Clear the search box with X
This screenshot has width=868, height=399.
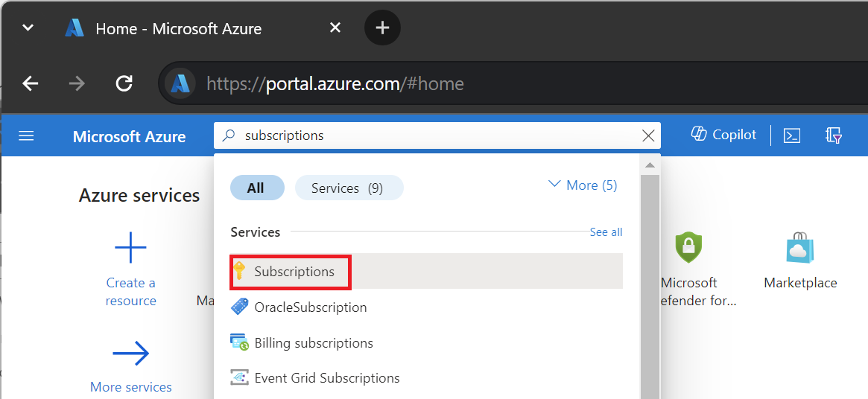click(648, 135)
